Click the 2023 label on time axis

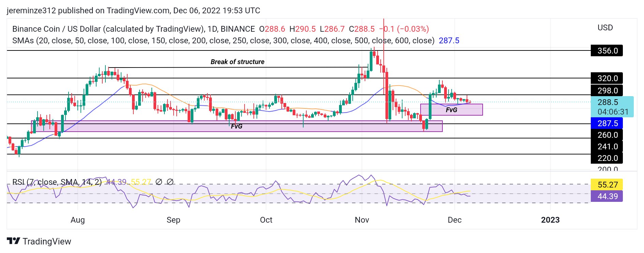(550, 220)
